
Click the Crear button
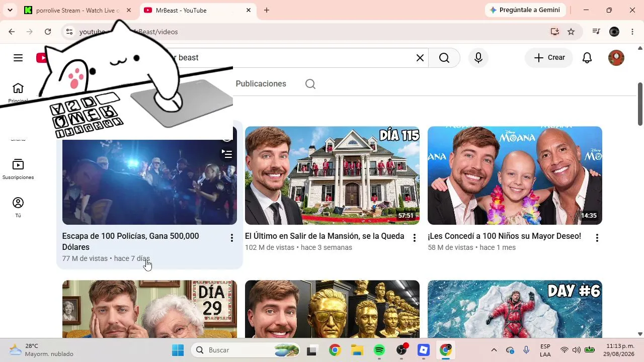[549, 58]
